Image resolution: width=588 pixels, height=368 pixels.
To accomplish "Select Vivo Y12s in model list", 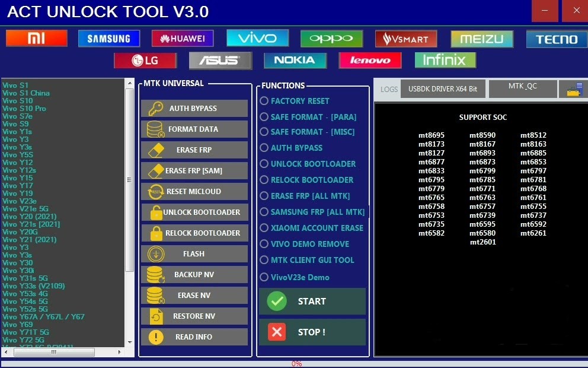I will coord(19,170).
